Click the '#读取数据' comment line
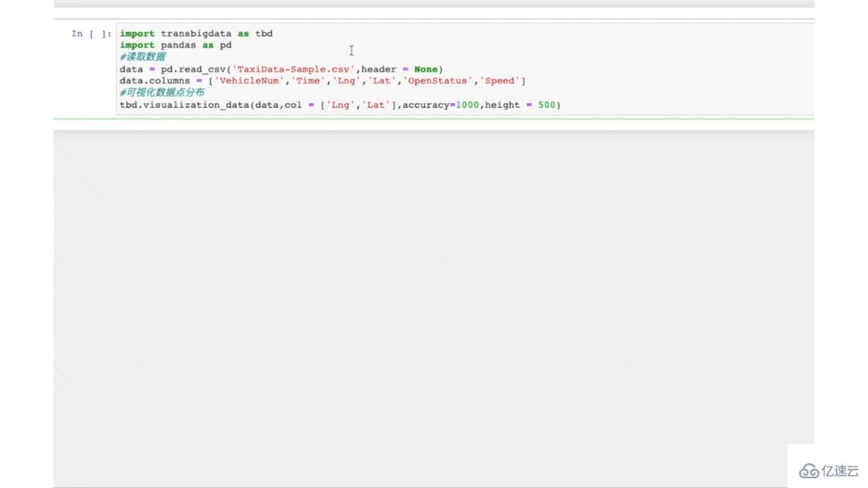 (x=142, y=57)
